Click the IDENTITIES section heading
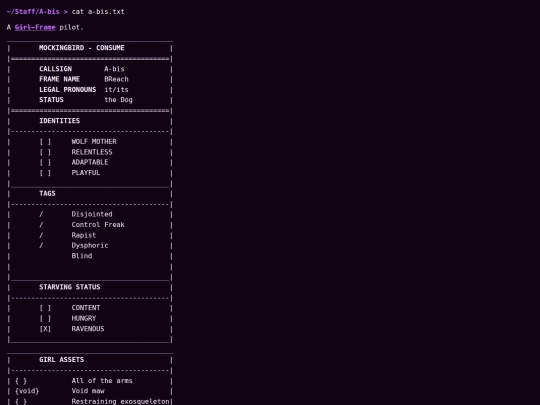The width and height of the screenshot is (540, 405). pos(59,121)
